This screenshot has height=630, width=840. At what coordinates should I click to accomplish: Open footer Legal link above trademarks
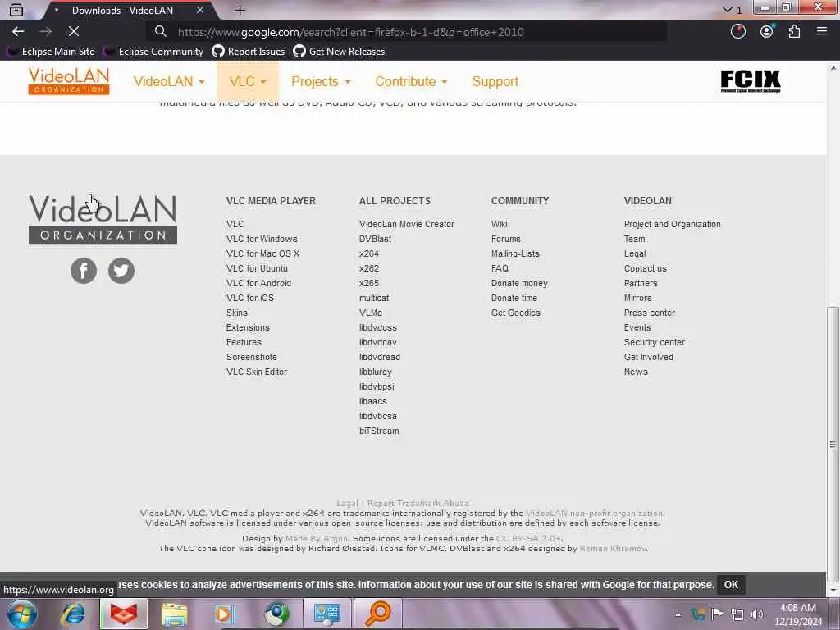tap(347, 503)
